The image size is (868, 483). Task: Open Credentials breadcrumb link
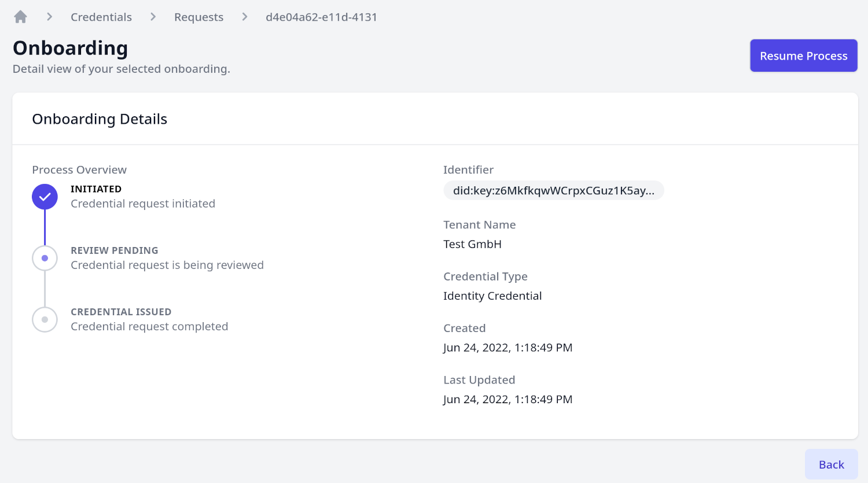tap(101, 17)
